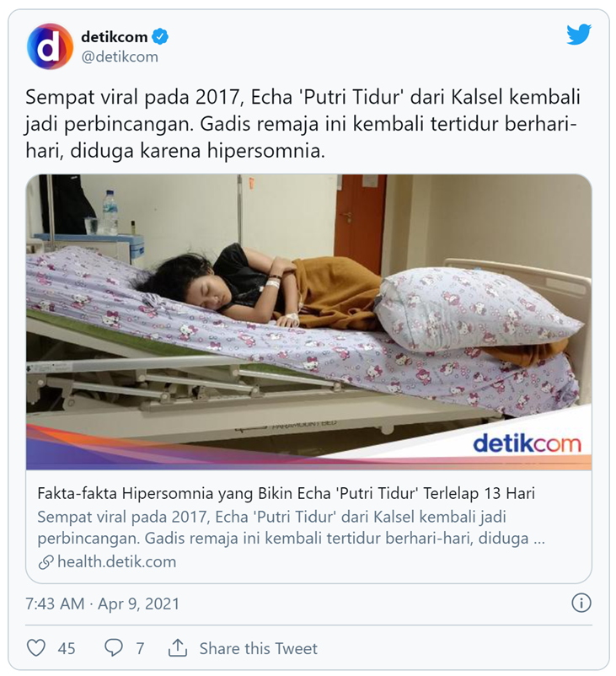The width and height of the screenshot is (616, 676).
Task: Visit the @detikcom handle
Action: [120, 57]
